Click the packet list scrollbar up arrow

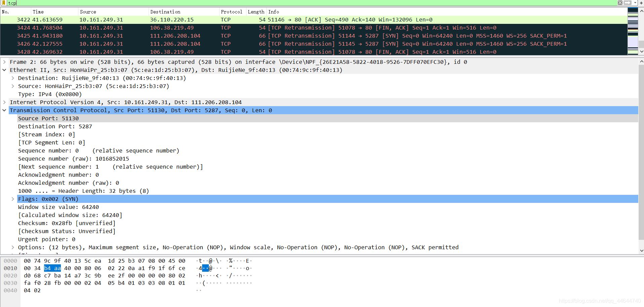tap(641, 11)
